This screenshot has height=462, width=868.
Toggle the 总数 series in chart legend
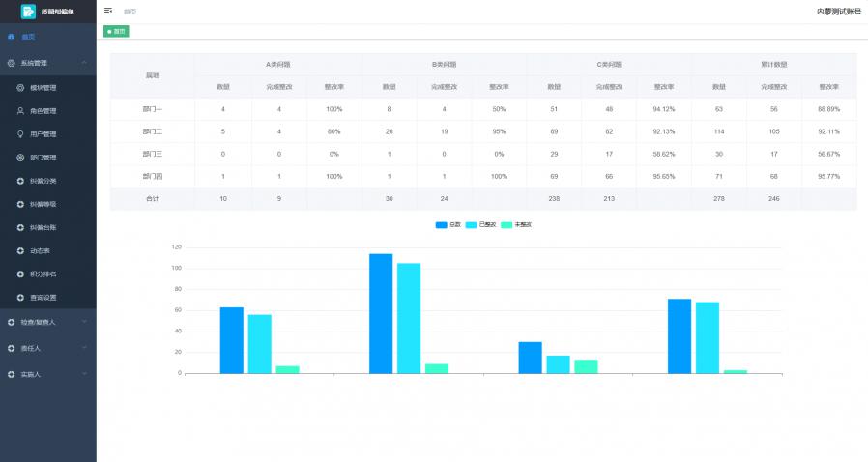point(448,224)
